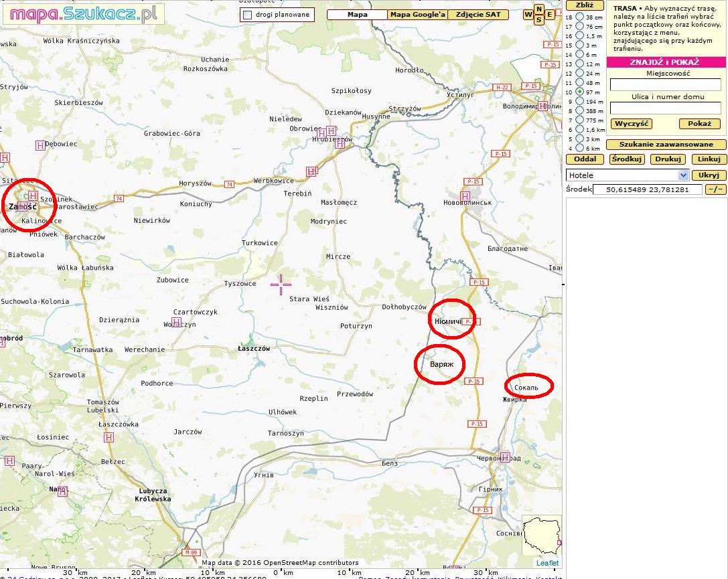
Task: Pan the map east with E button
Action: coord(549,15)
